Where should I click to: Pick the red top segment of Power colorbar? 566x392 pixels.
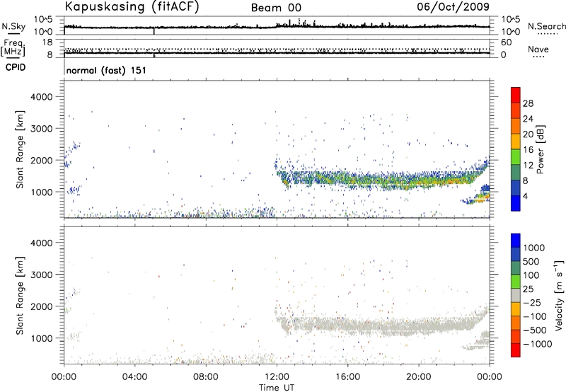(x=516, y=95)
